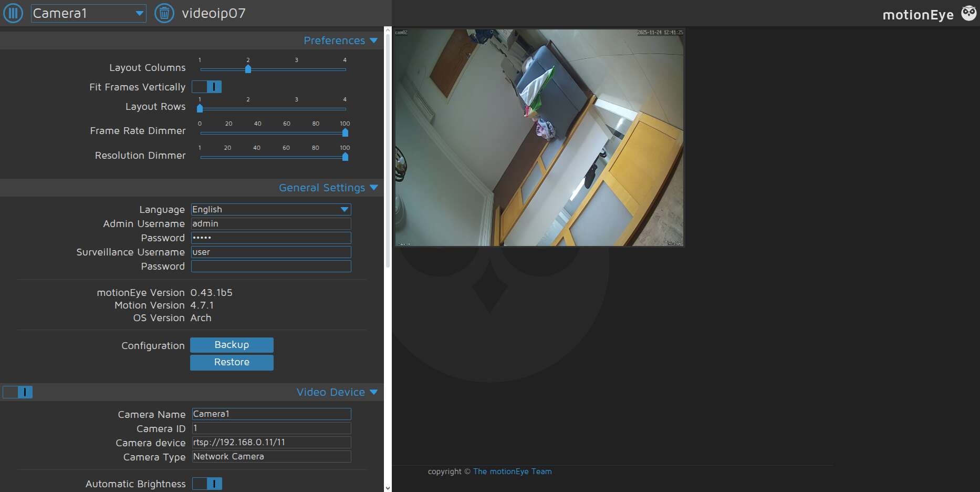Collapse the Video Device section
Viewport: 980px width, 492px height.
337,392
